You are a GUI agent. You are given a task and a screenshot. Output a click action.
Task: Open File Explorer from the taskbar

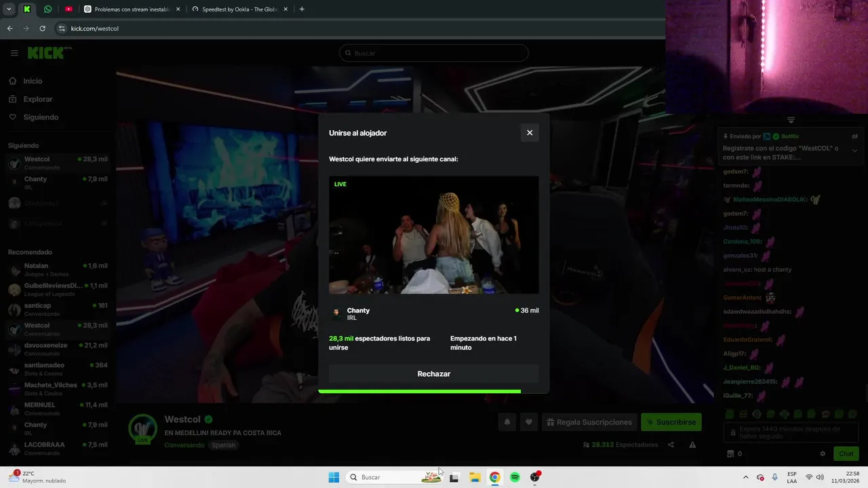click(x=475, y=477)
